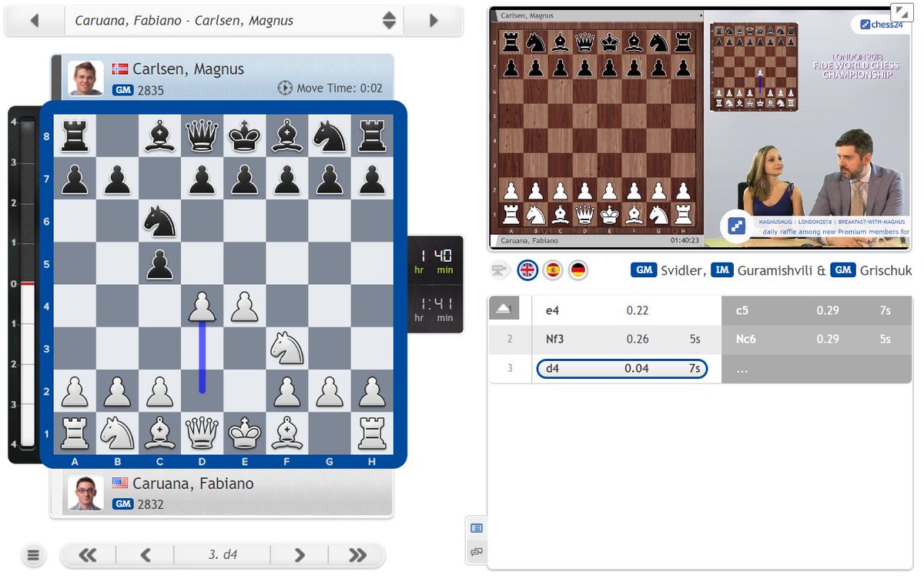This screenshot has height=579, width=924.
Task: Click Black's clock showing 1:40
Action: pos(435,262)
